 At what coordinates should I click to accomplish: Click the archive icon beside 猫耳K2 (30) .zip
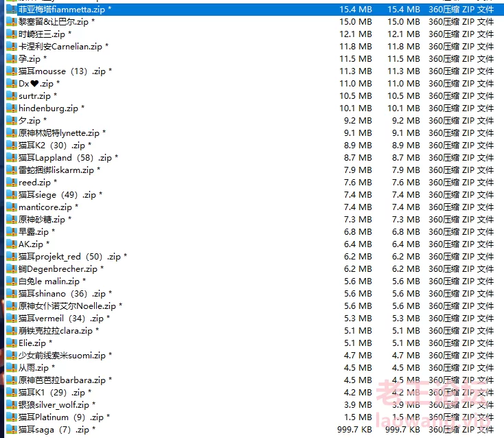pos(12,146)
